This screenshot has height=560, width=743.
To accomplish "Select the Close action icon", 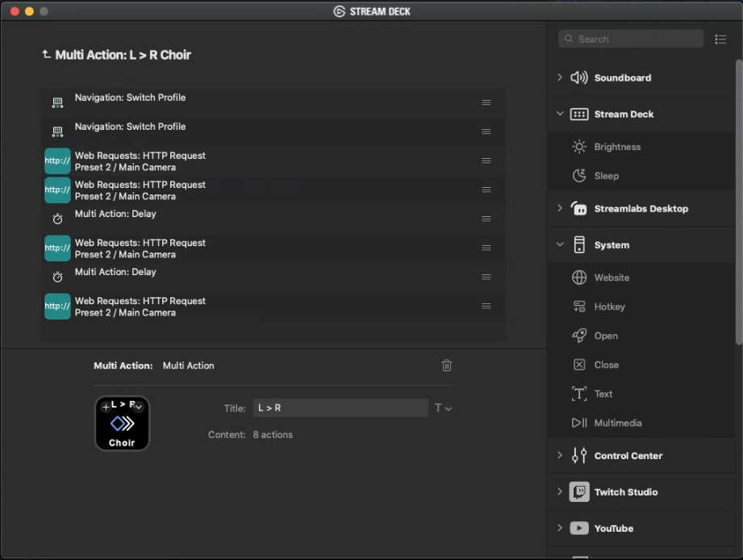I will (x=579, y=365).
